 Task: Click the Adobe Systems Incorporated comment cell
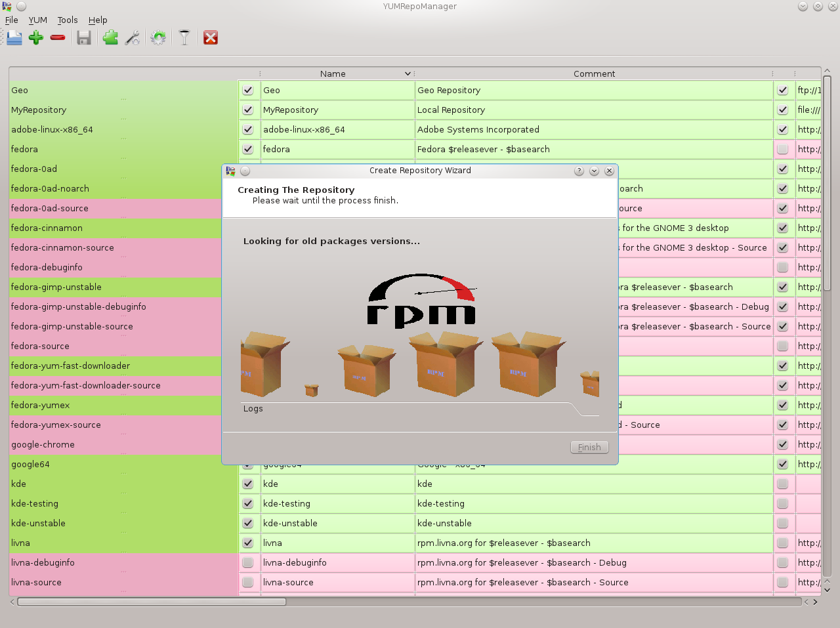point(594,130)
